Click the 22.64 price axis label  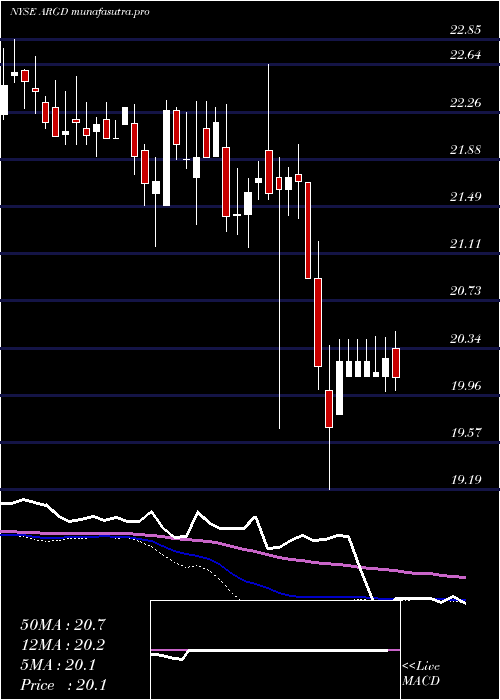pos(466,55)
